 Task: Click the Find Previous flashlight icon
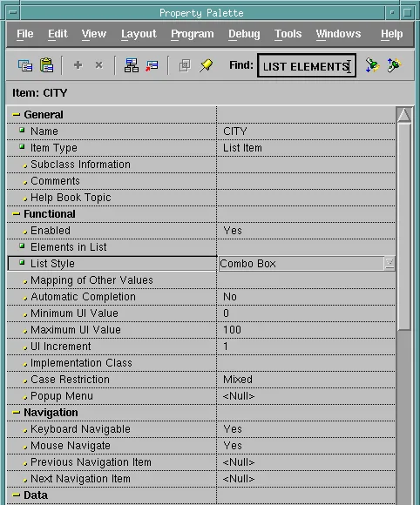point(394,65)
